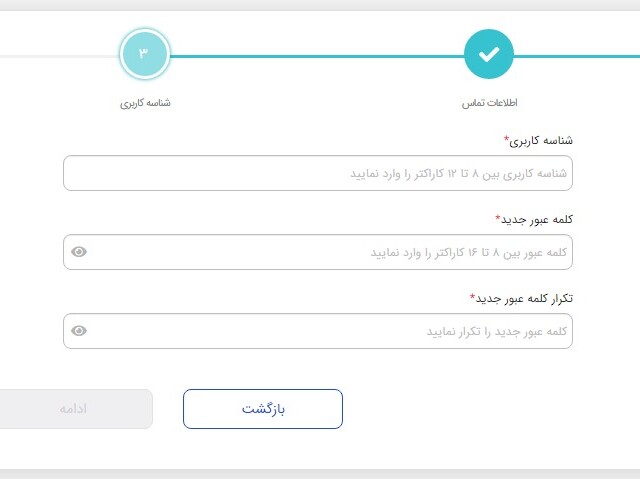Click the red asterisk beside new password label
640x479 pixels.
click(x=498, y=216)
